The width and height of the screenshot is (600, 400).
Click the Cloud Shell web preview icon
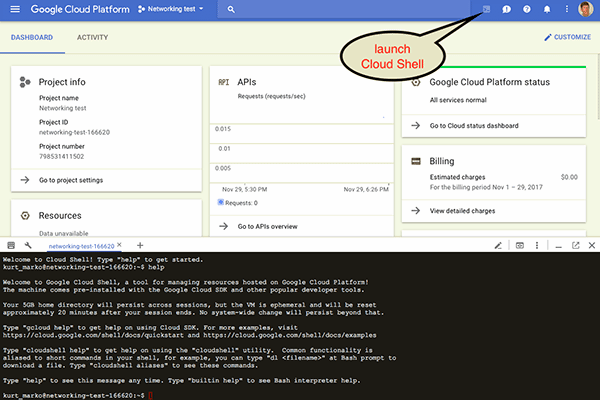(x=520, y=245)
